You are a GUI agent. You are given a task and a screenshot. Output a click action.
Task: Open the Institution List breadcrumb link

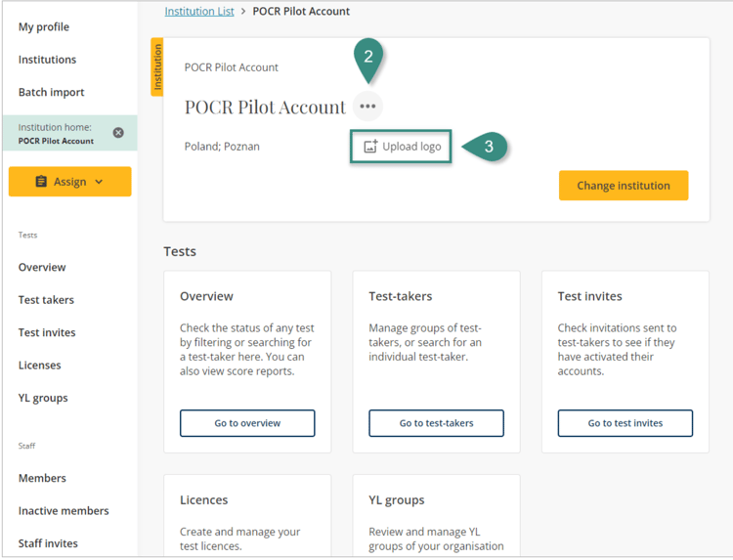click(x=199, y=12)
